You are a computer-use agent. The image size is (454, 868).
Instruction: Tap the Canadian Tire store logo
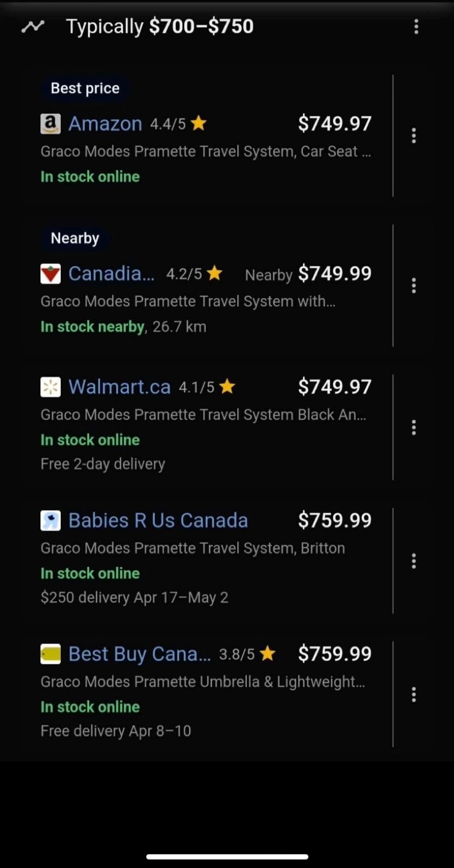[x=51, y=274]
